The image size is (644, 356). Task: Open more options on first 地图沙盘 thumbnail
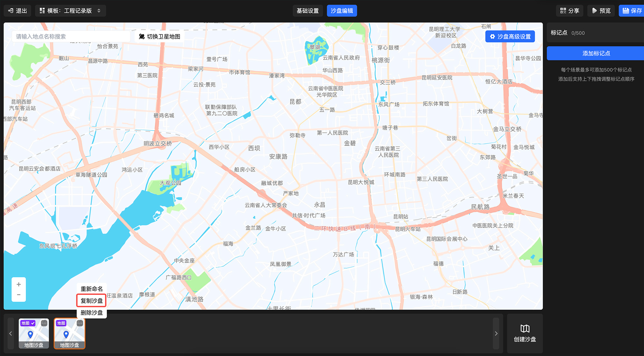(44, 323)
